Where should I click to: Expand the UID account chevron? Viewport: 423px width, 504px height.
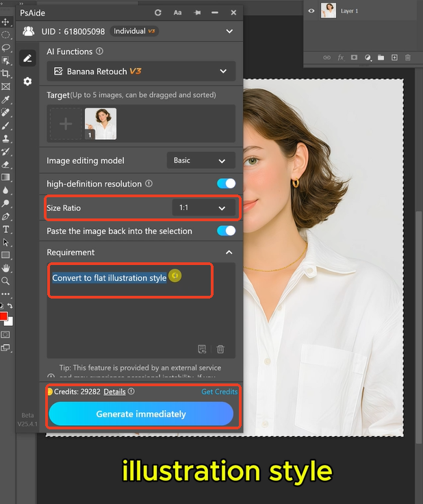pos(229,32)
